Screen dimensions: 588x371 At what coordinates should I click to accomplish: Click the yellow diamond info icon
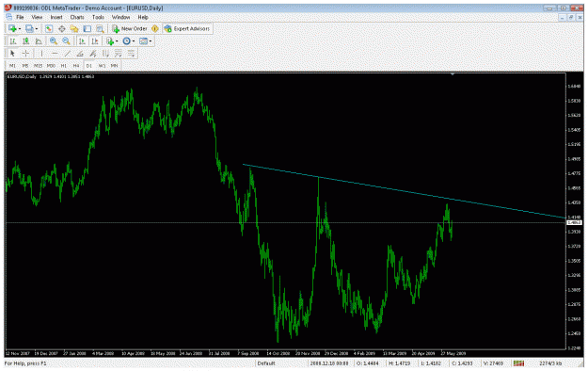[x=154, y=28]
